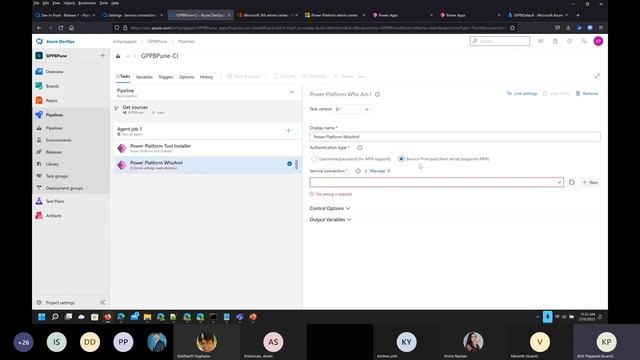Open the Service connection dropdown
Viewport: 640px width, 360px height.
[436, 182]
